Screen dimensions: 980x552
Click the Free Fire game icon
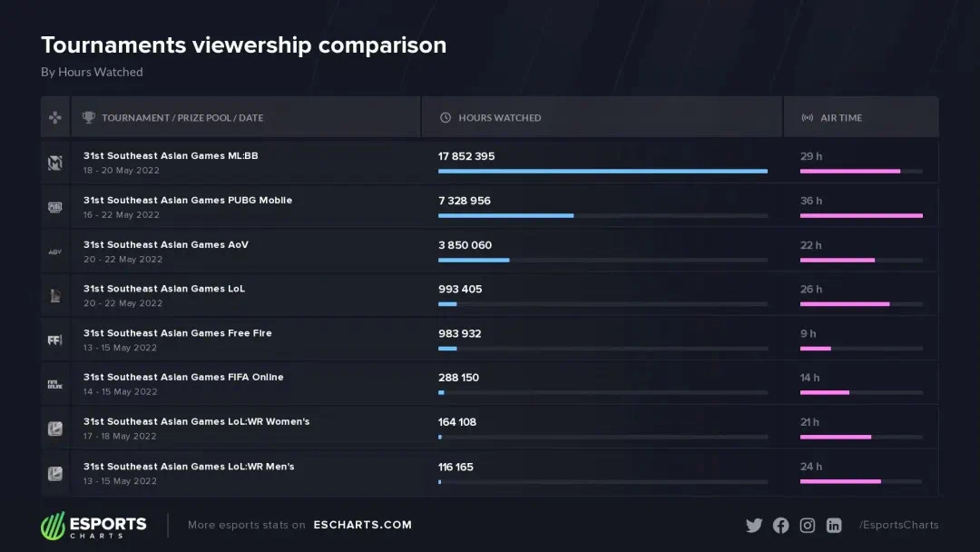[x=55, y=340]
